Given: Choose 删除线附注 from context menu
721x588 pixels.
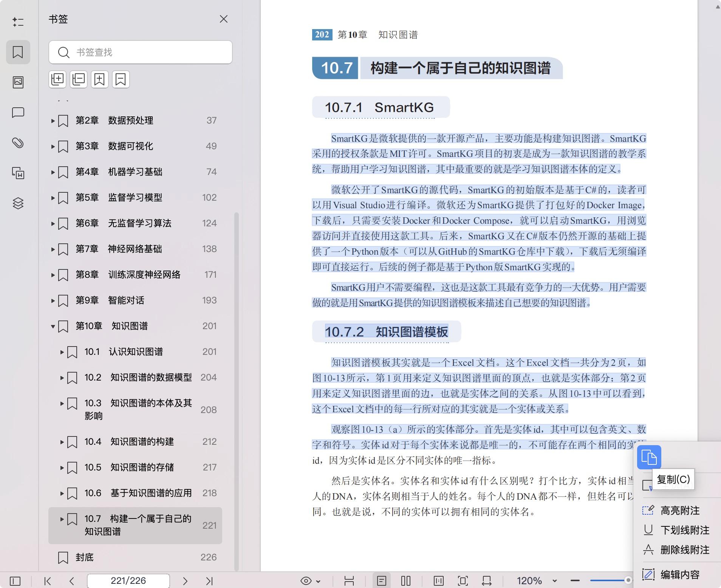Looking at the screenshot, I should click(676, 550).
